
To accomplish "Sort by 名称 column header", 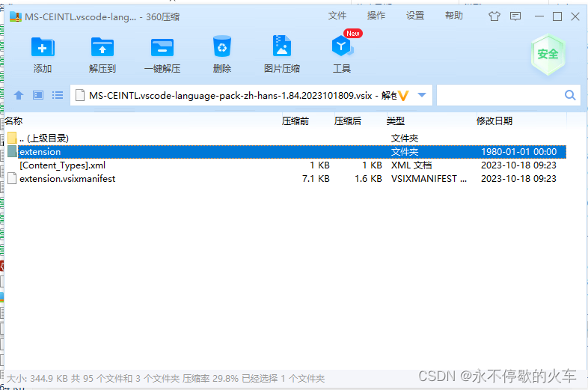I will click(x=13, y=121).
